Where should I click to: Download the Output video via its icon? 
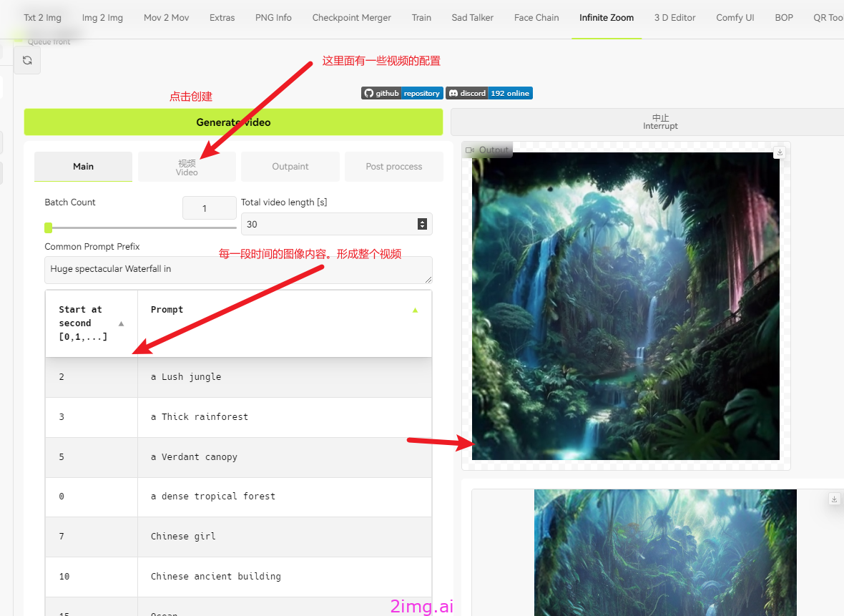pyautogui.click(x=780, y=152)
